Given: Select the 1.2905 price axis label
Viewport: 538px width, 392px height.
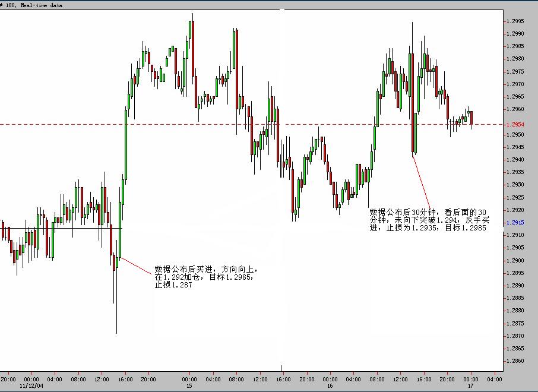Looking at the screenshot, I should (x=515, y=248).
